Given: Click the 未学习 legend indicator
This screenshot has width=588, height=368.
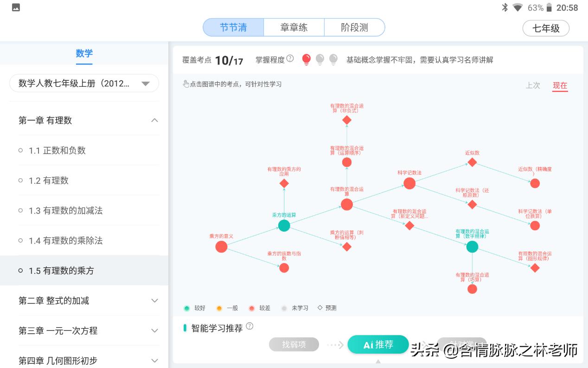Looking at the screenshot, I should point(283,308).
